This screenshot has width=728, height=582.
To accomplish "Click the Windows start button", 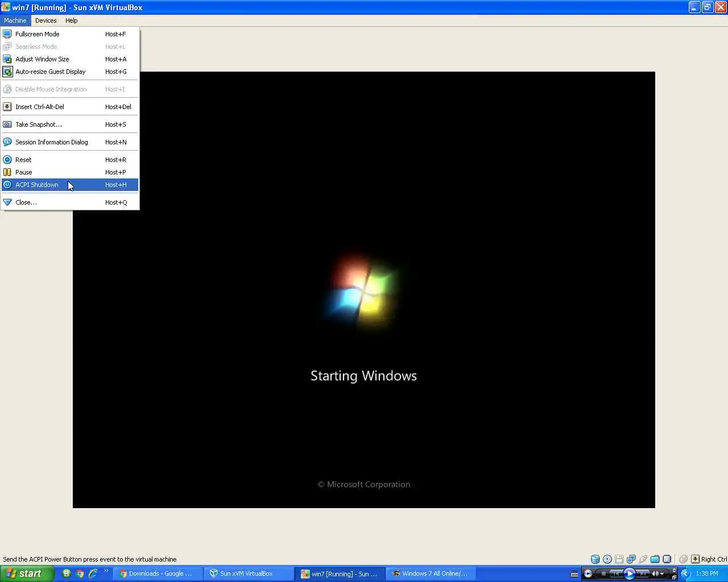I will [x=27, y=573].
